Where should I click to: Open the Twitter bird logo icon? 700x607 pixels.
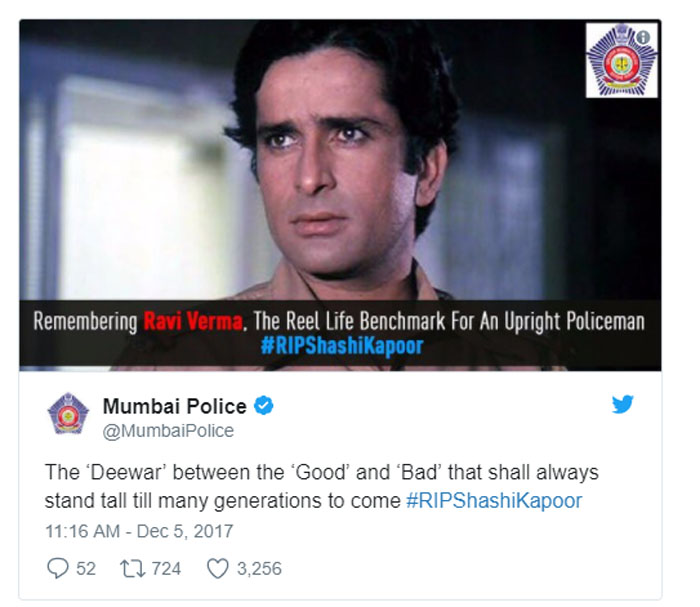point(622,404)
